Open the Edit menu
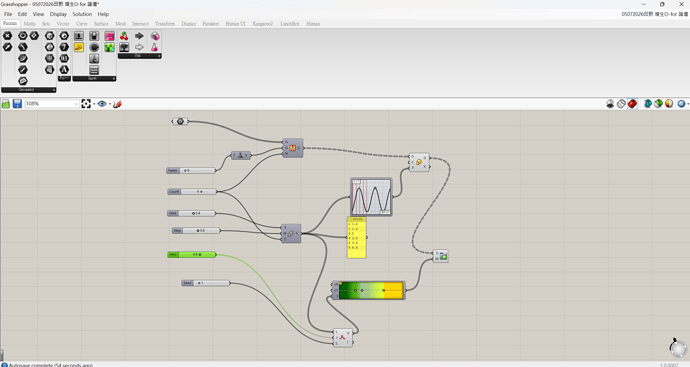690x367 pixels. point(22,14)
